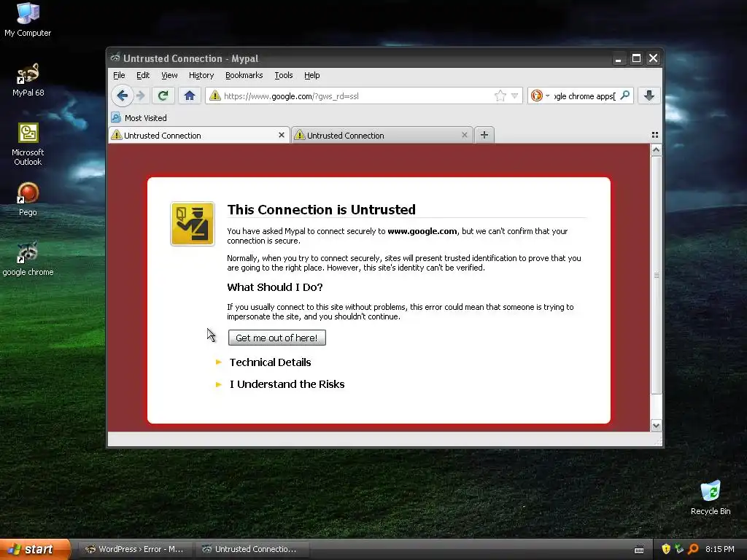The width and height of the screenshot is (747, 560).
Task: Click the Mypal raccoon icon in title bar
Action: 115,58
